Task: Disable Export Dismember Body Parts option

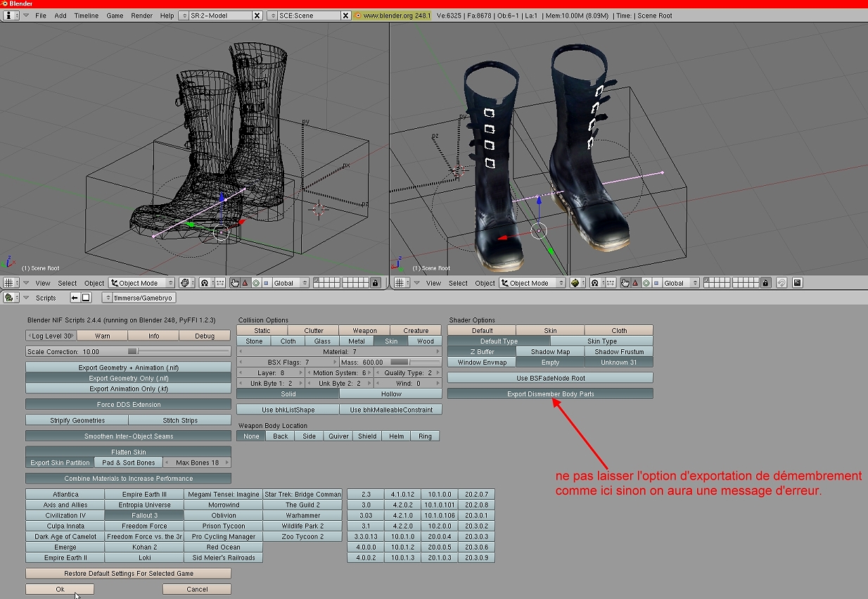Action: coord(550,394)
